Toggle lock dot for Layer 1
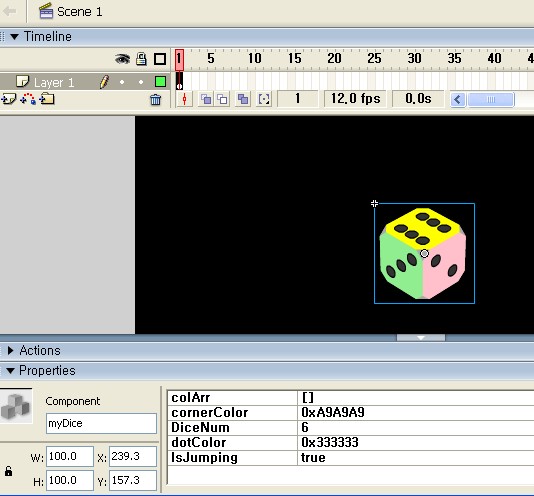534x496 pixels. [x=141, y=82]
